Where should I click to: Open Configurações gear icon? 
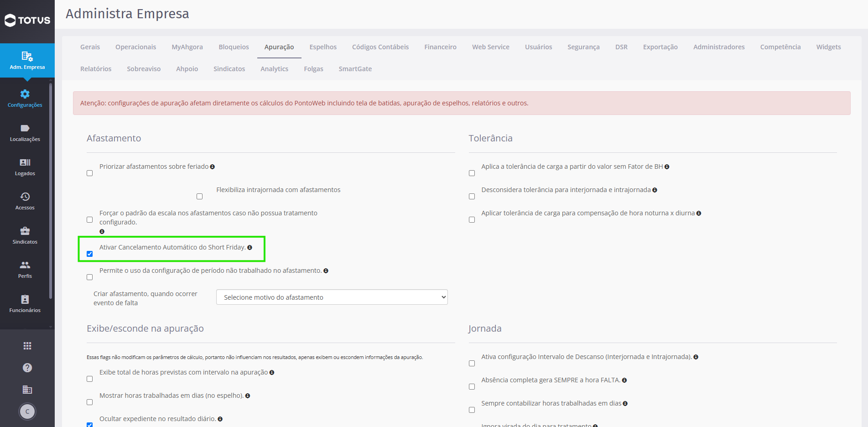tap(25, 94)
